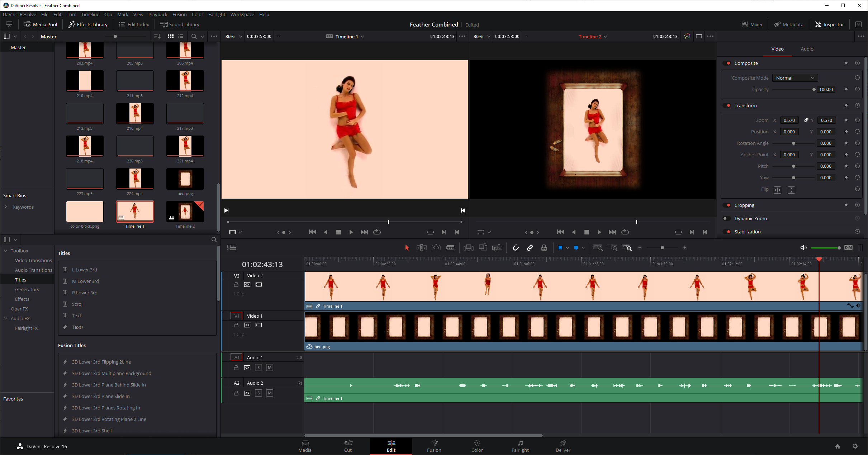The width and height of the screenshot is (868, 455).
Task: Mute the Audio 2 track
Action: (x=270, y=393)
